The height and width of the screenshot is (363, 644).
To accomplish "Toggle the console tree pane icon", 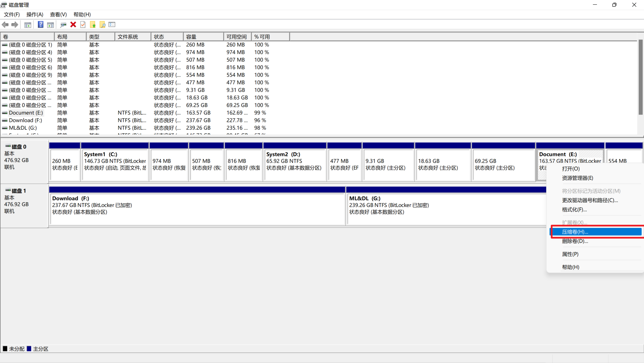I will pyautogui.click(x=28, y=25).
